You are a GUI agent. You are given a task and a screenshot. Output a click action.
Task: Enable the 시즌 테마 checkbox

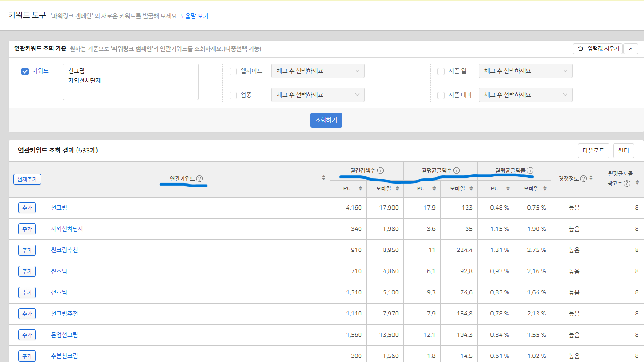[x=441, y=95]
